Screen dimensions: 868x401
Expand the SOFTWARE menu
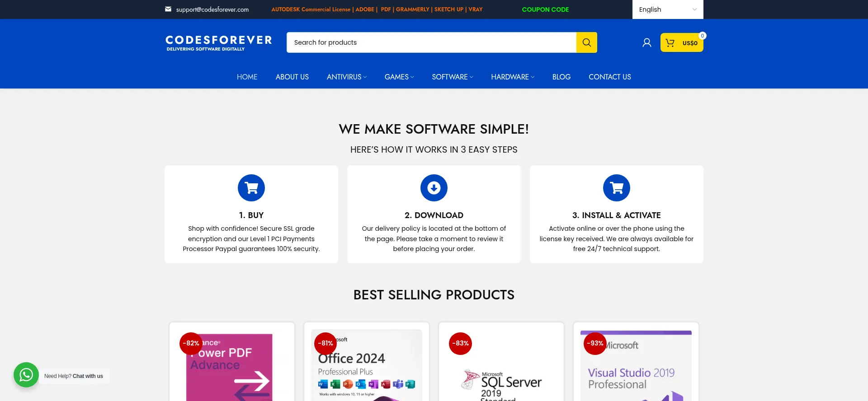click(x=453, y=77)
